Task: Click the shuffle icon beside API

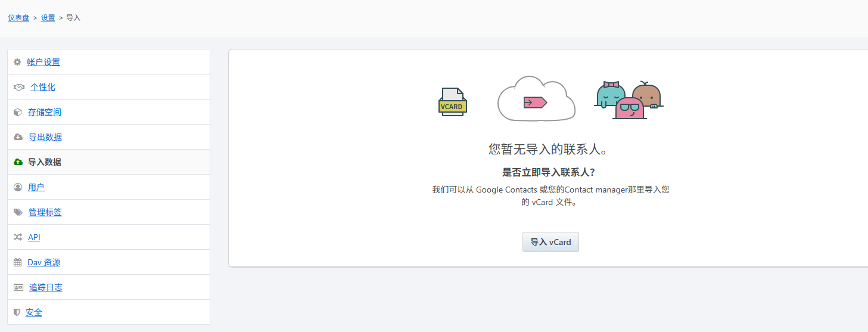Action: pyautogui.click(x=18, y=237)
